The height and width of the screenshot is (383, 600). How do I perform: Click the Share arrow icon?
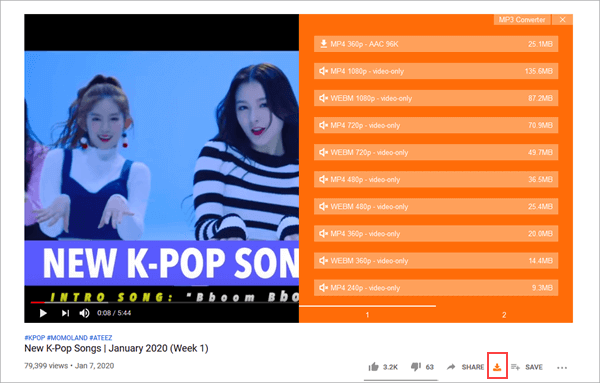pyautogui.click(x=451, y=367)
